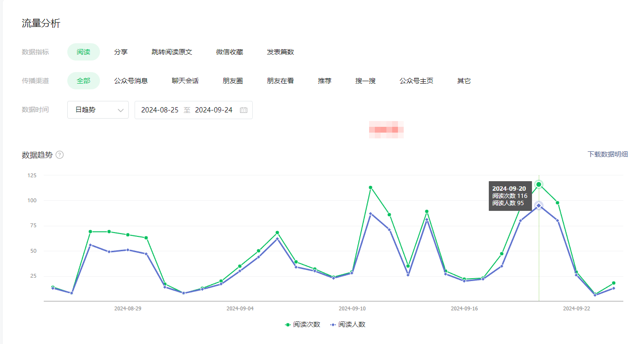Filter by 朋友圈 channel
Screen dimensions: 644x344
click(233, 81)
